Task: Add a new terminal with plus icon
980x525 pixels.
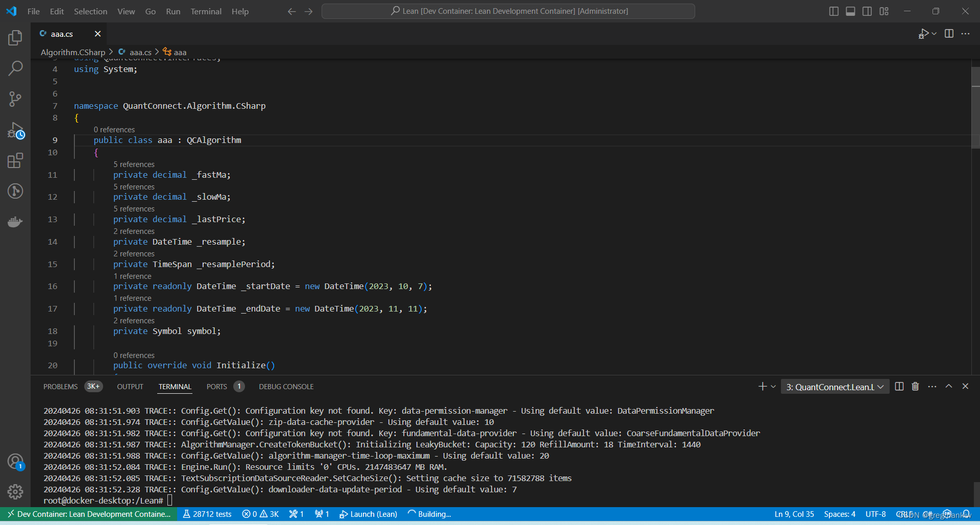Action: coord(763,387)
